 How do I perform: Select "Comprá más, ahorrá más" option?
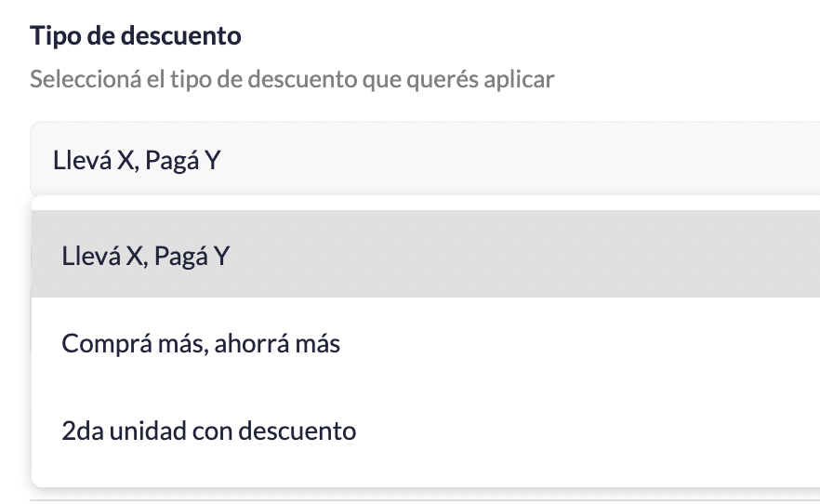(201, 344)
